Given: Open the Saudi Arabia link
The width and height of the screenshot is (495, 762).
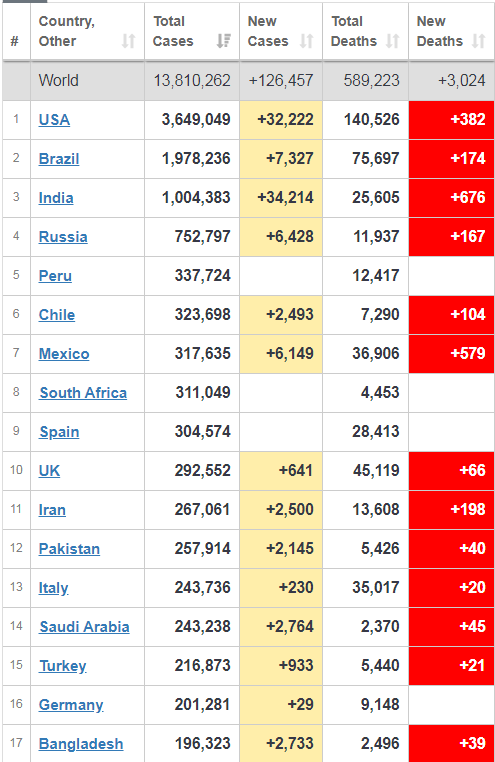Looking at the screenshot, I should tap(85, 627).
